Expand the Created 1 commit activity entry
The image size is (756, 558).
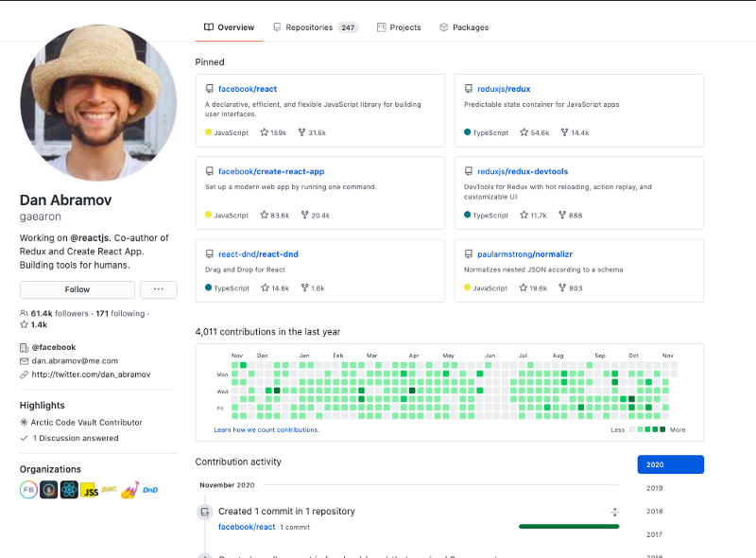[615, 513]
